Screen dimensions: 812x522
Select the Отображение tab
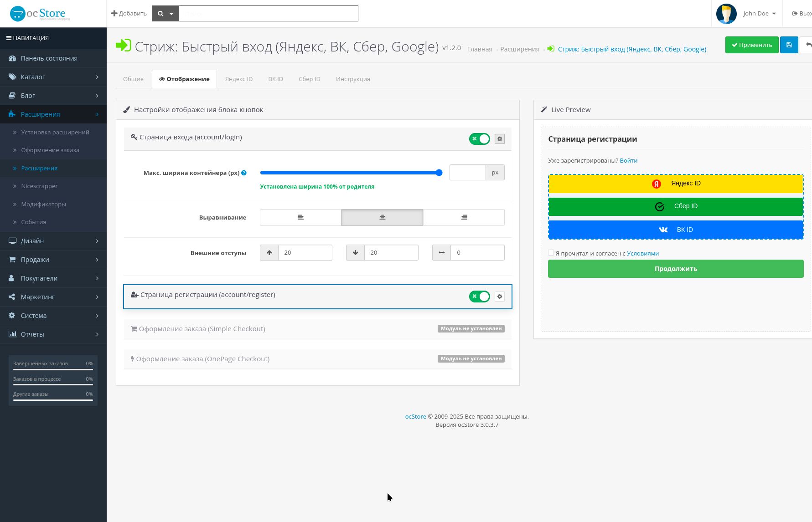[184, 79]
